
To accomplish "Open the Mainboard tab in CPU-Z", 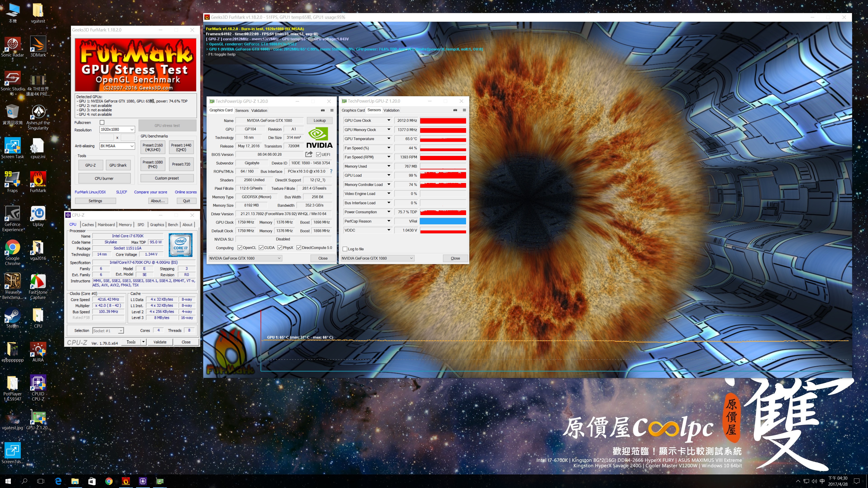I will click(106, 225).
